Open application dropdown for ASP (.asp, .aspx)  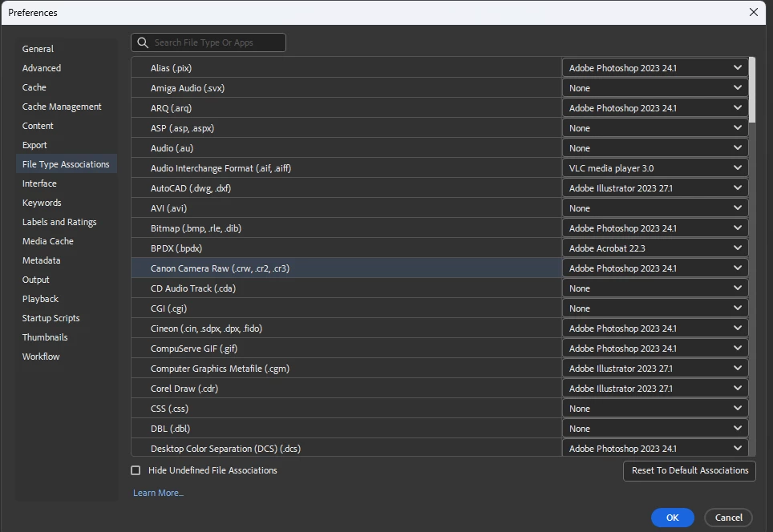(x=655, y=128)
